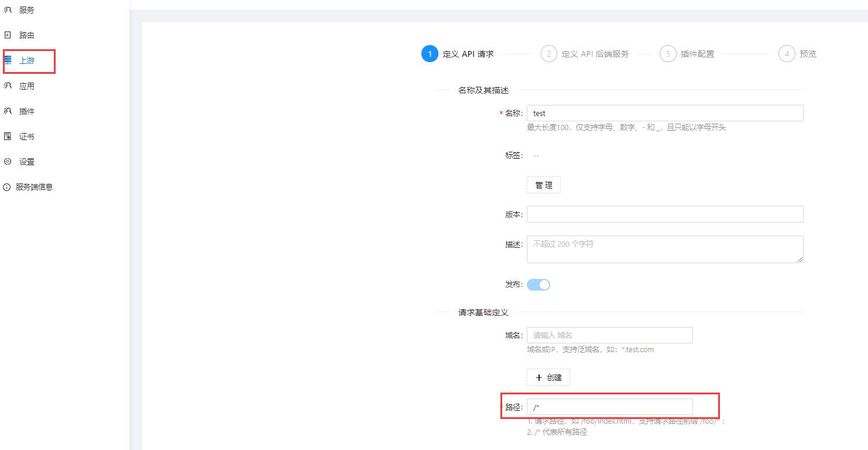Select step 3 circle 插件配置
Image resolution: width=868 pixels, height=450 pixels.
tap(668, 54)
